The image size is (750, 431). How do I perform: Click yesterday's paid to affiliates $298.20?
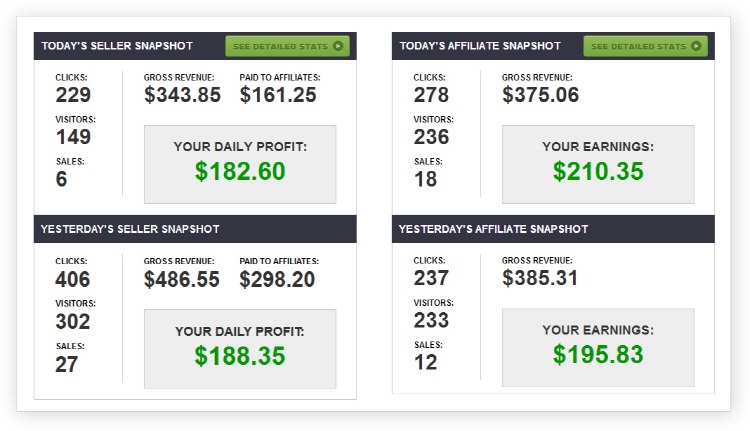pos(277,279)
